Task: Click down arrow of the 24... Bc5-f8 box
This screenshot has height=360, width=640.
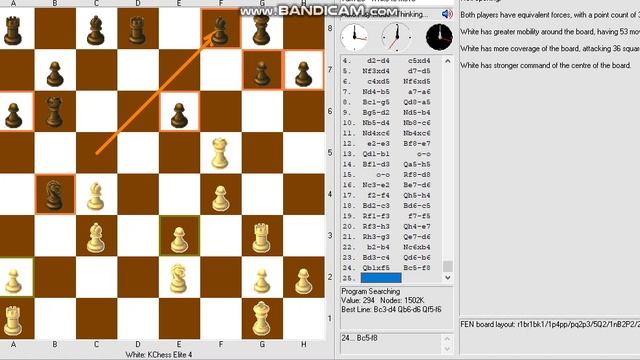Action: tap(447, 349)
